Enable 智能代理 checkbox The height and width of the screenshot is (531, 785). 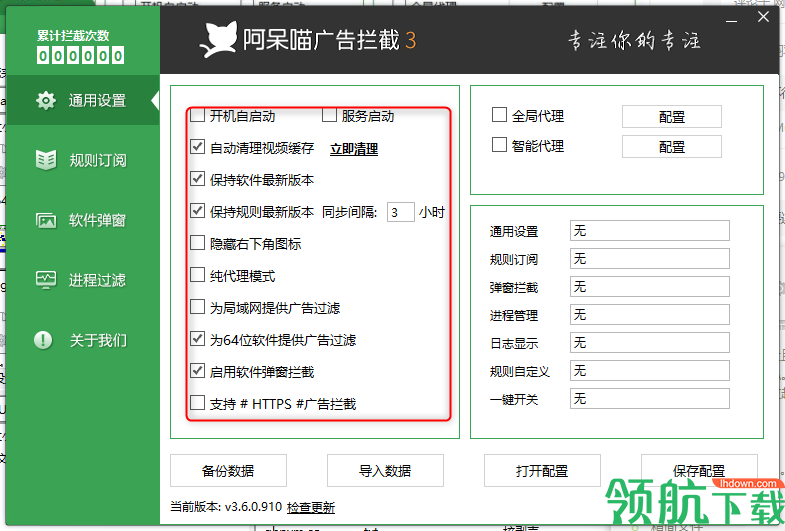click(499, 145)
